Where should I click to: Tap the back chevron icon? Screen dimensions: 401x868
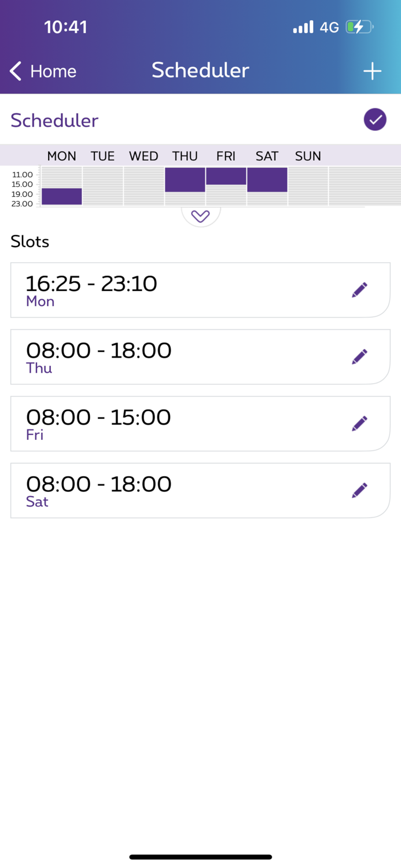(16, 71)
